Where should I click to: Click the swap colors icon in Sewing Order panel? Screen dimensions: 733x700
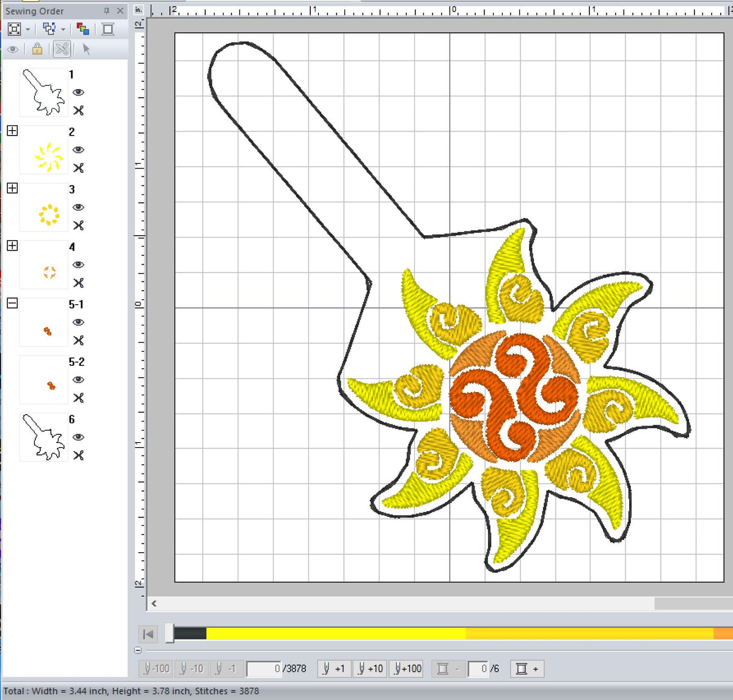49,28
